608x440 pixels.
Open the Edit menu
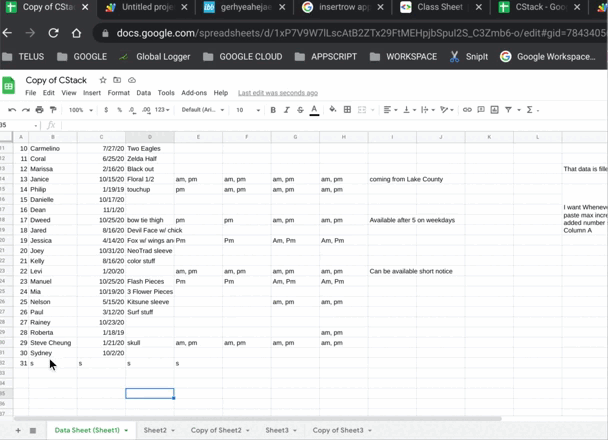[48, 93]
